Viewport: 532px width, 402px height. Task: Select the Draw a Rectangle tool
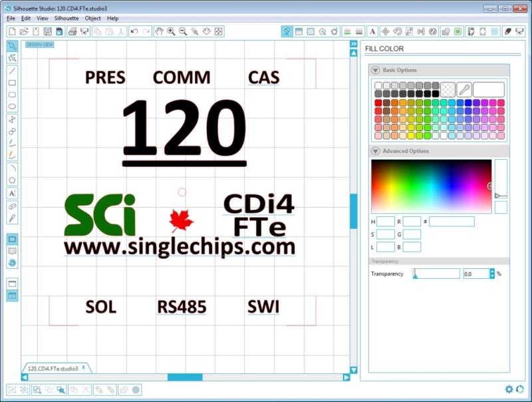tap(12, 83)
